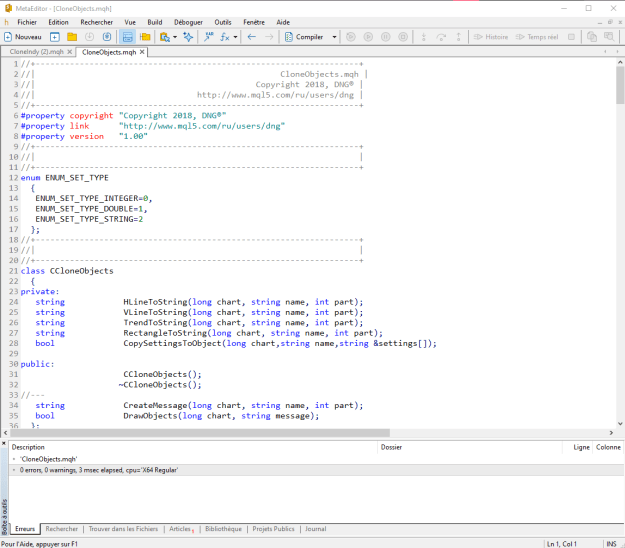The image size is (625, 548).
Task: Open the Outils menu
Action: [x=223, y=22]
